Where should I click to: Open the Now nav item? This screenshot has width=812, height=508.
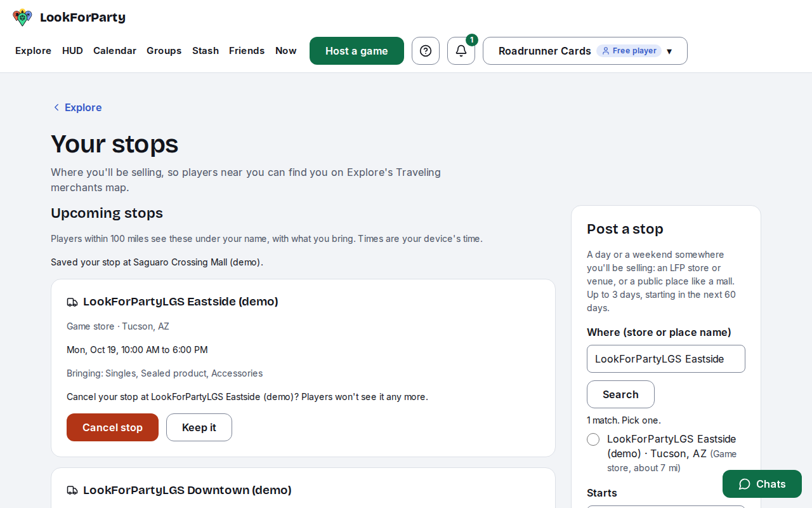click(x=286, y=51)
